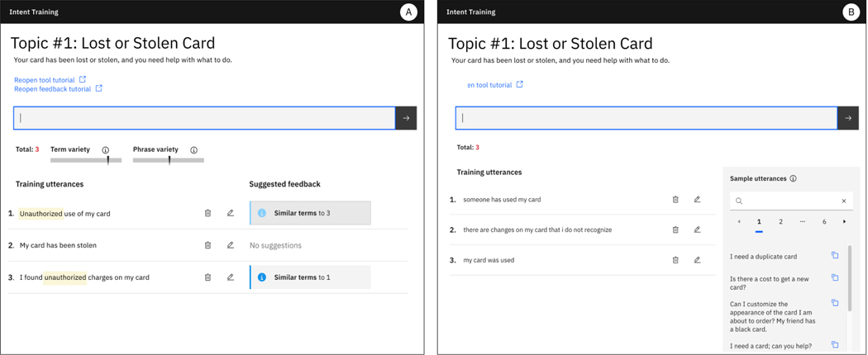Screen dimensions: 868x355
Task: Edit utterance "Unauthorized use of my card"
Action: click(231, 213)
